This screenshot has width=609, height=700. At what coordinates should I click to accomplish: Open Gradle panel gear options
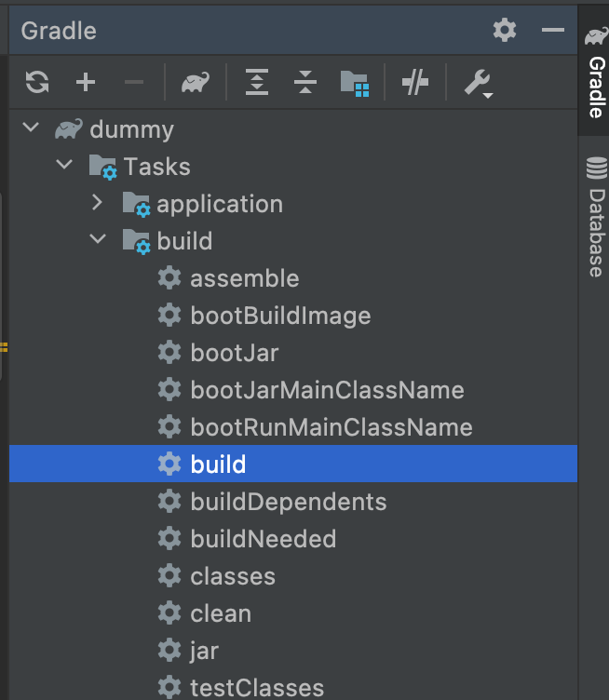tap(505, 30)
